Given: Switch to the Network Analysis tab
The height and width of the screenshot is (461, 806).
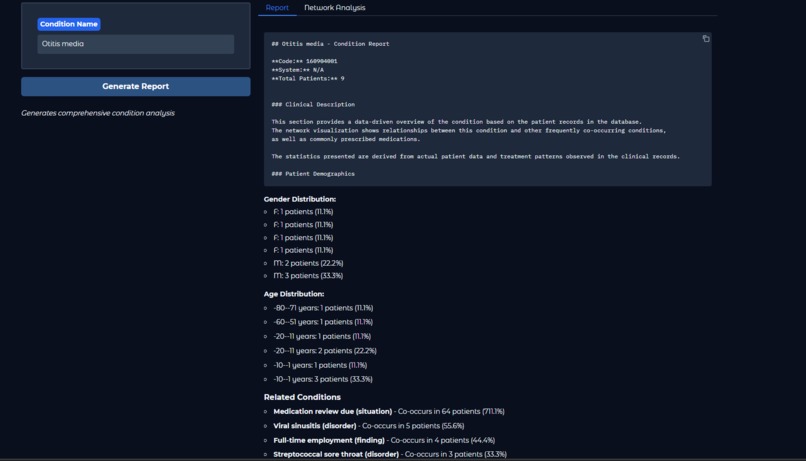Looking at the screenshot, I should [x=335, y=8].
